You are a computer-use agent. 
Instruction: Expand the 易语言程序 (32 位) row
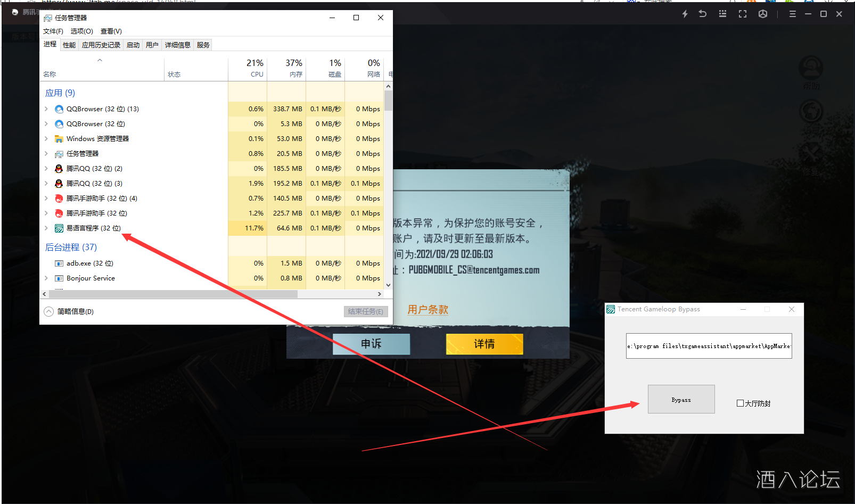pyautogui.click(x=46, y=228)
